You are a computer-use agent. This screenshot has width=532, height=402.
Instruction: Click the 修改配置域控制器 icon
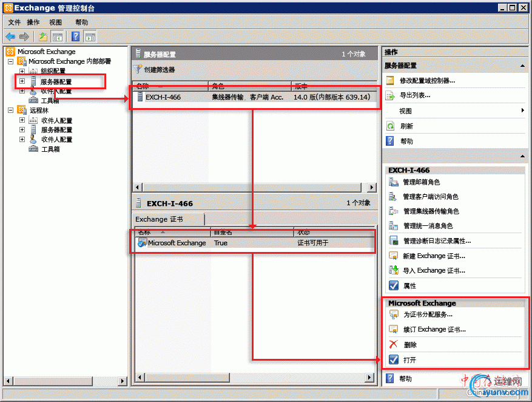(x=390, y=81)
